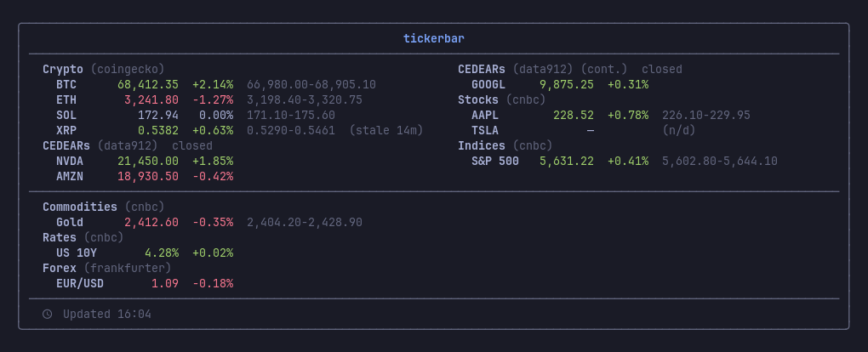The height and width of the screenshot is (352, 868).
Task: Click S&P 500 range 5,602.80-5,644.10
Action: pos(720,161)
